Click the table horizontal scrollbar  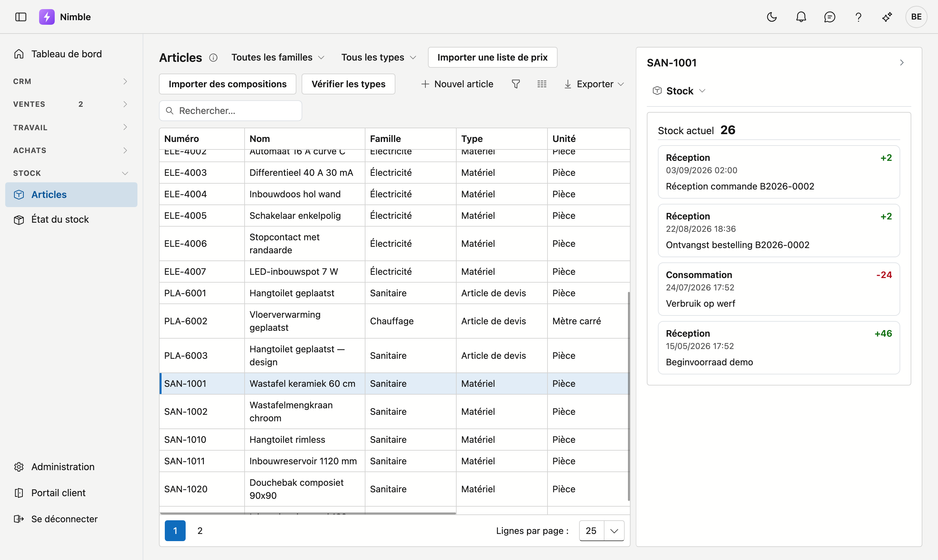tap(308, 513)
